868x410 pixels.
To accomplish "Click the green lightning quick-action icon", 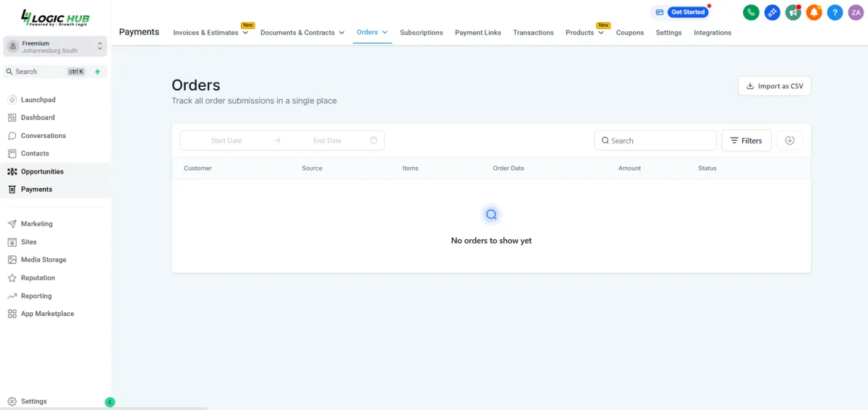I will pos(98,72).
